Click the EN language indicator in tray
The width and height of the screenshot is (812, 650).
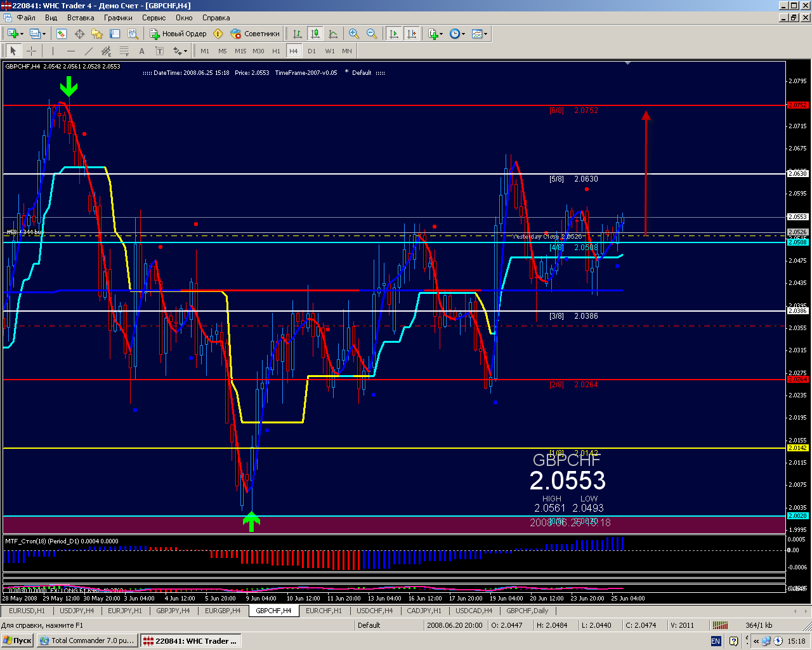(x=716, y=641)
